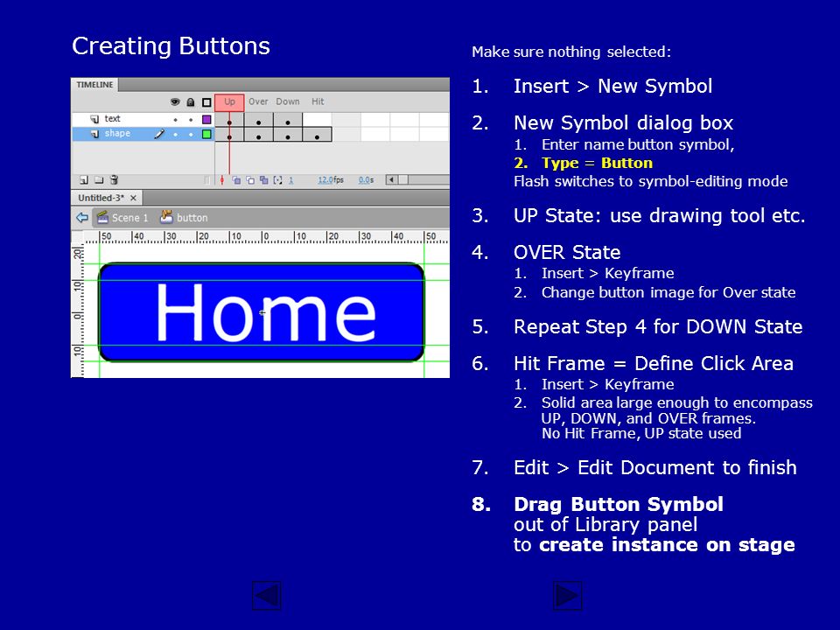
Task: Click the horizontal ruler above the stage
Action: (266, 237)
